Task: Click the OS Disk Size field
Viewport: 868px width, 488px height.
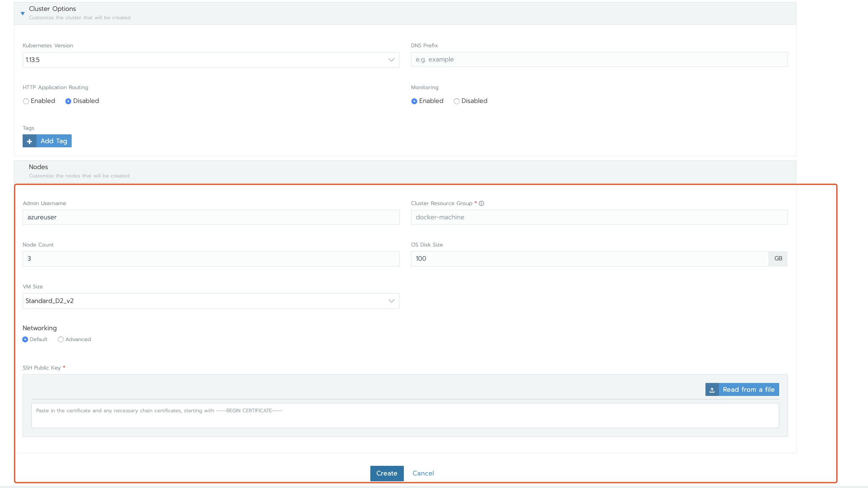Action: point(589,259)
